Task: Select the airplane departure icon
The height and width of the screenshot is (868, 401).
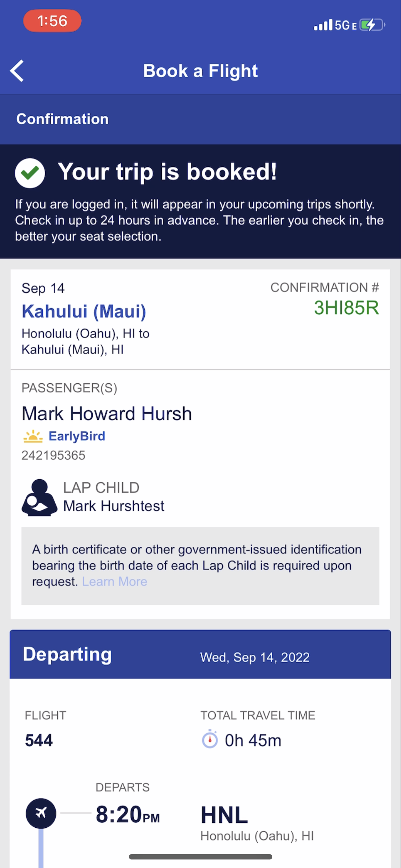Action: pos(41,814)
